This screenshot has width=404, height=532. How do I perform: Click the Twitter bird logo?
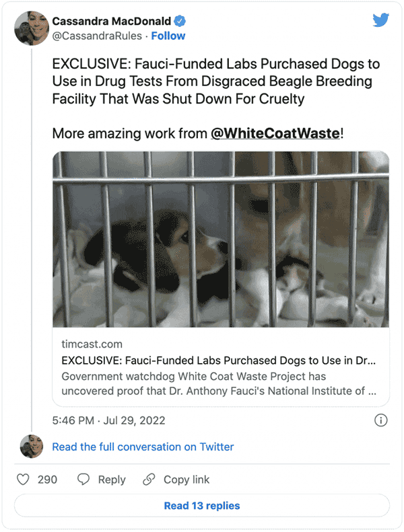tap(380, 20)
